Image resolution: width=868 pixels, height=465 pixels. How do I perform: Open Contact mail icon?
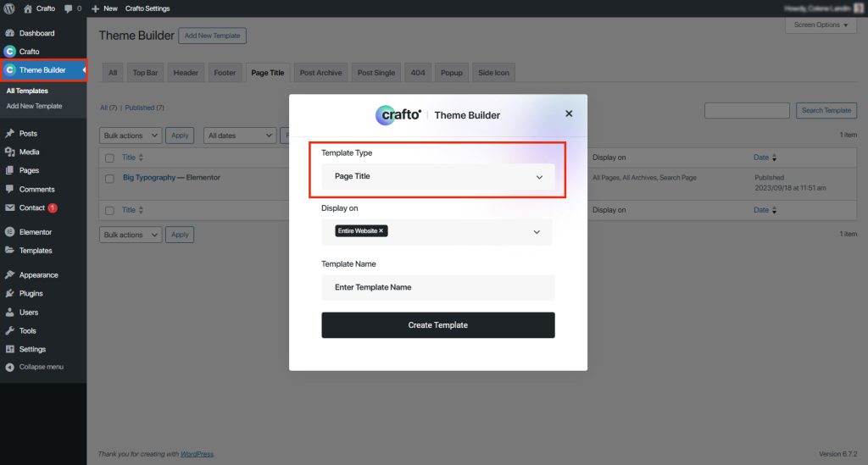pos(9,208)
